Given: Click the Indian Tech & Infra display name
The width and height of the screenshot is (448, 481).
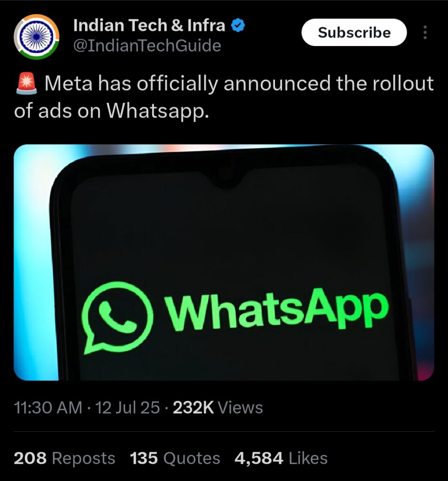Looking at the screenshot, I should click(x=149, y=25).
